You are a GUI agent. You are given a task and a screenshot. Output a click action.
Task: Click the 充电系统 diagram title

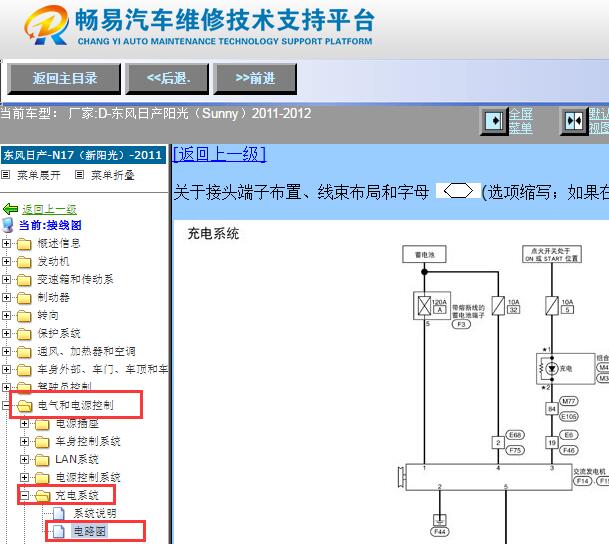click(213, 234)
